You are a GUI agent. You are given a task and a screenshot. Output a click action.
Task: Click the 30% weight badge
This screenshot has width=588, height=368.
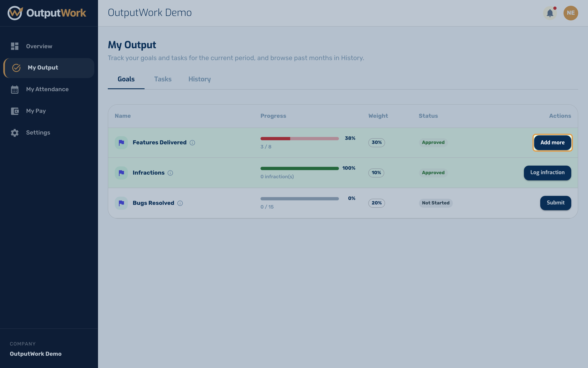pyautogui.click(x=377, y=143)
